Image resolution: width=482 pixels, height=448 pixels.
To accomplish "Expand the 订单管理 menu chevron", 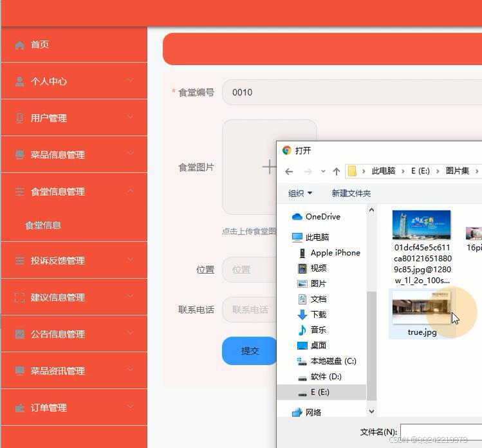I will point(131,407).
